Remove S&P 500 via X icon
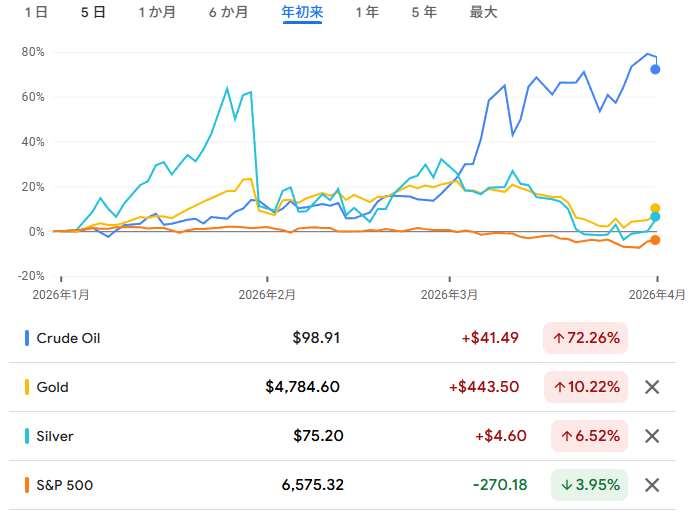This screenshot has height=515, width=699. [652, 485]
